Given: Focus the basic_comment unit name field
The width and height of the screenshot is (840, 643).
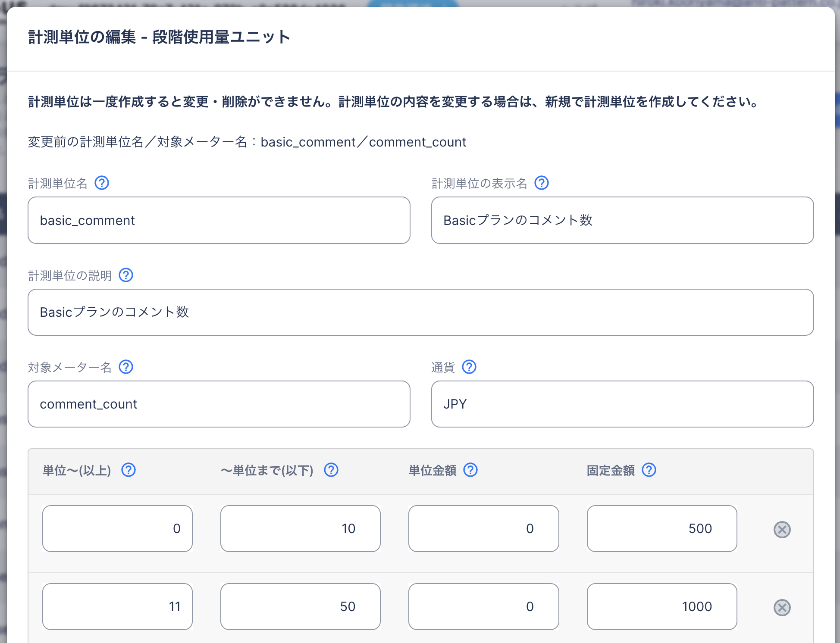Looking at the screenshot, I should 219,220.
